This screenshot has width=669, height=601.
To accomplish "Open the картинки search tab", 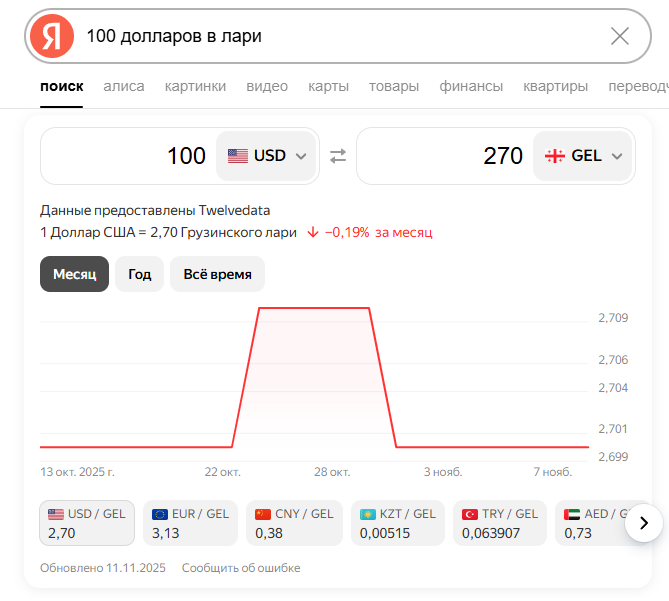I will [195, 86].
